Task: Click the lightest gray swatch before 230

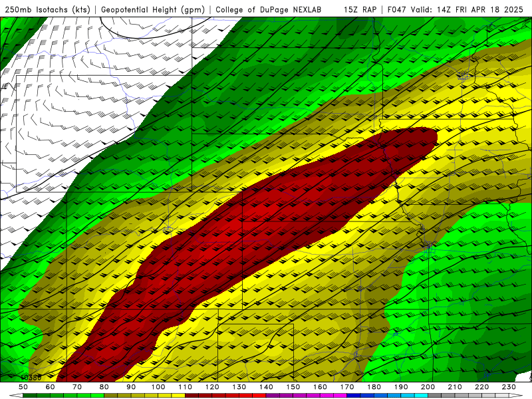Action: [x=502, y=396]
